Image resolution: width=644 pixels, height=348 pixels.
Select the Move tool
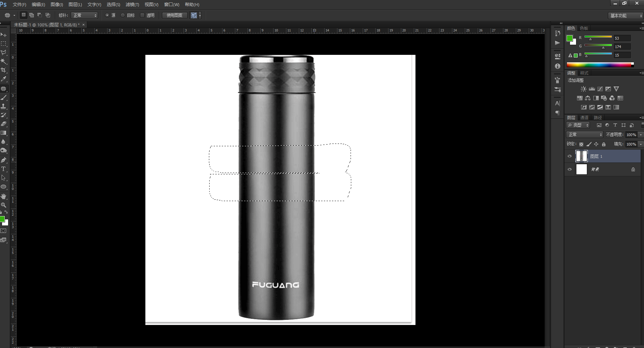click(4, 35)
